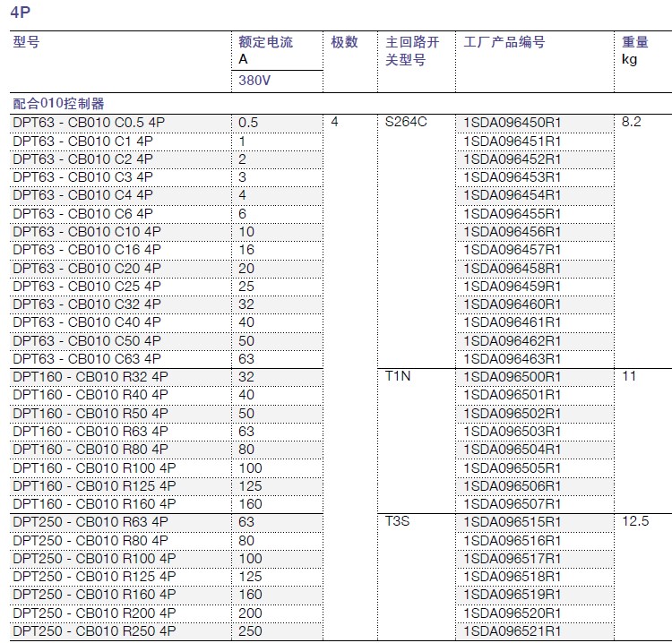Click the 主回路开关型号 column header
This screenshot has width=672, height=643.
412,50
